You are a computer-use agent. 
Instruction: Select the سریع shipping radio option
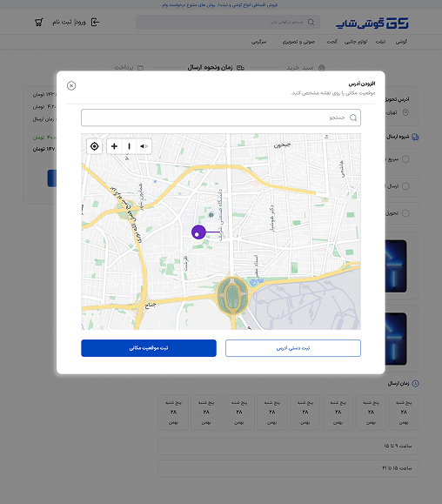click(x=405, y=159)
